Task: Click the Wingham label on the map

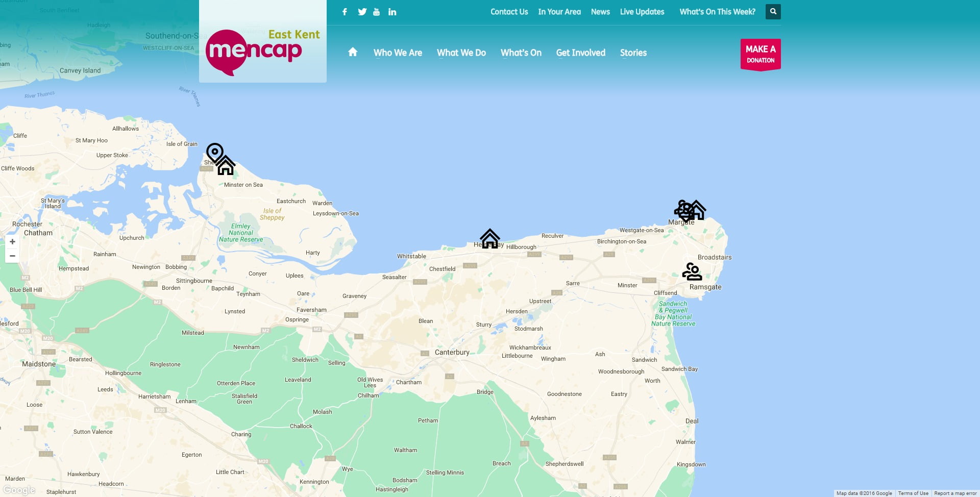Action: click(x=553, y=359)
